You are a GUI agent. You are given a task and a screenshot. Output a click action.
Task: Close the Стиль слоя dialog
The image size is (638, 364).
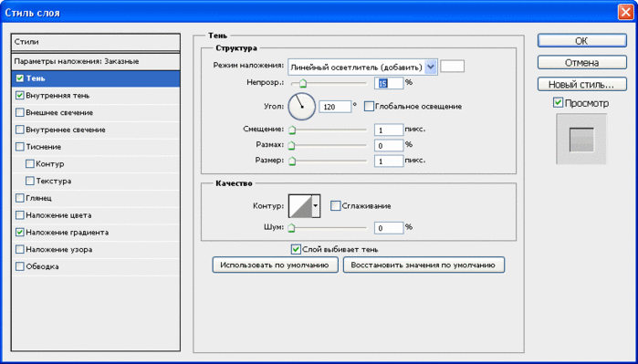click(625, 13)
